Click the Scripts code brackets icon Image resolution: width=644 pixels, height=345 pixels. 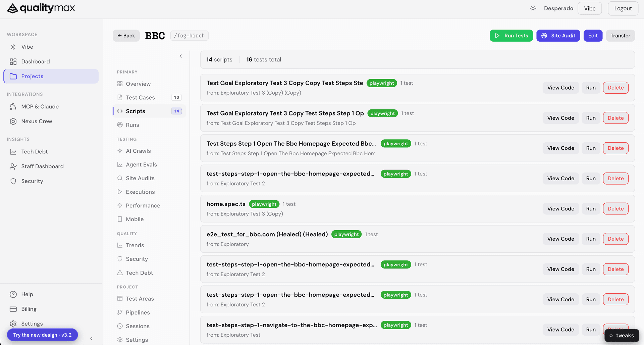(x=120, y=111)
